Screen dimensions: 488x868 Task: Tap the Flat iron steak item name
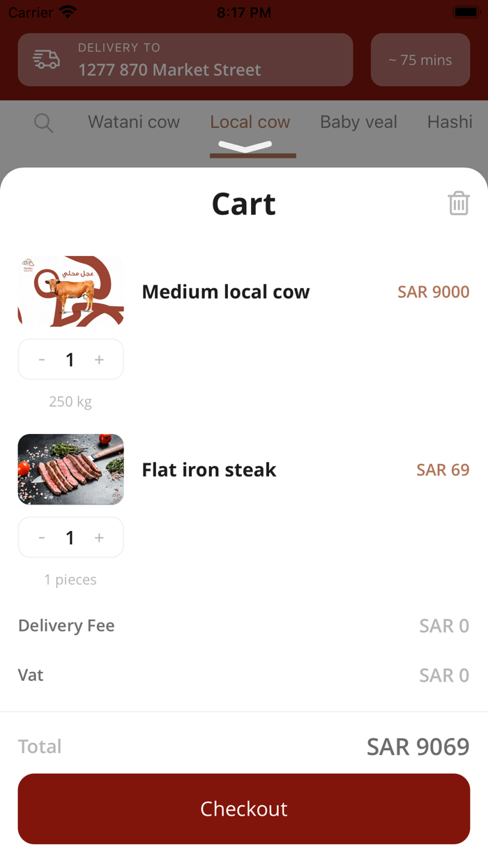(x=209, y=470)
